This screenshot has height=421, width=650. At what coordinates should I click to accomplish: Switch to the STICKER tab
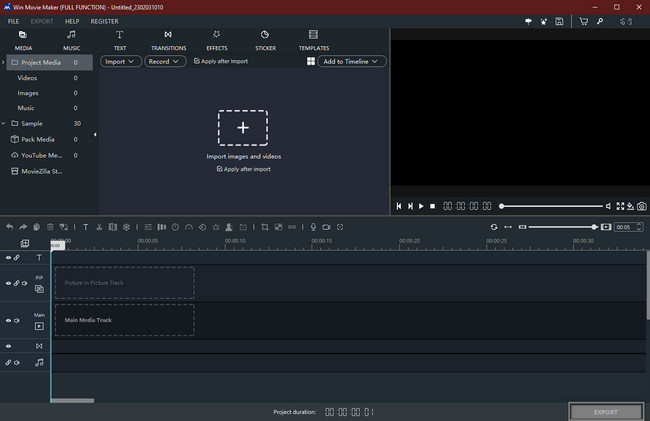pyautogui.click(x=265, y=41)
